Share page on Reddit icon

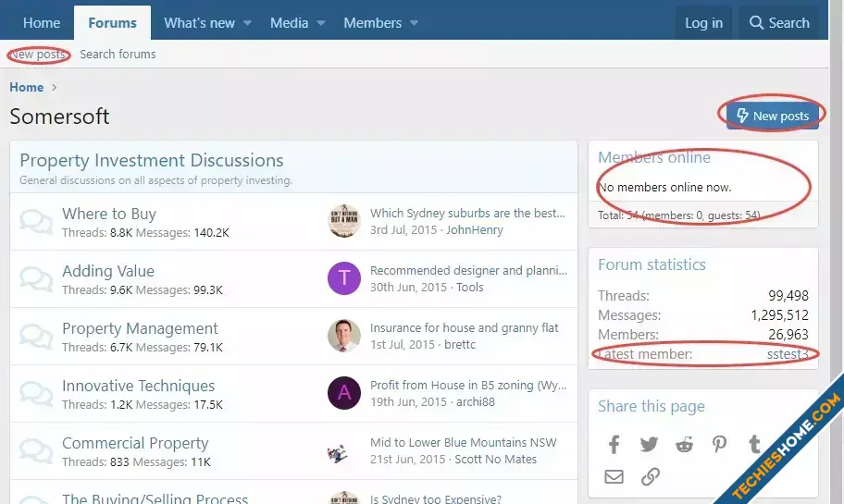tap(684, 444)
